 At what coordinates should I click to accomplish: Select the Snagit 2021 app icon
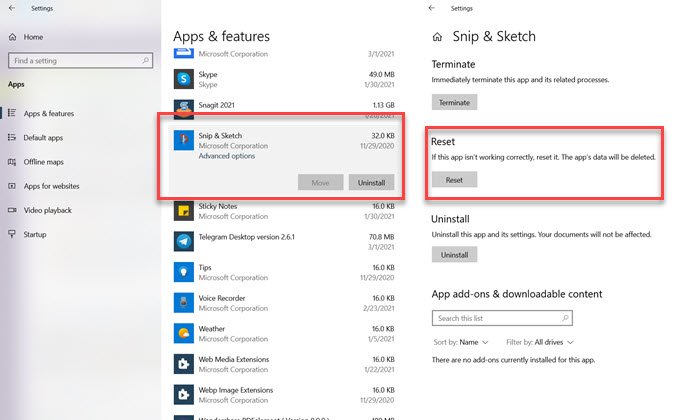pyautogui.click(x=184, y=107)
